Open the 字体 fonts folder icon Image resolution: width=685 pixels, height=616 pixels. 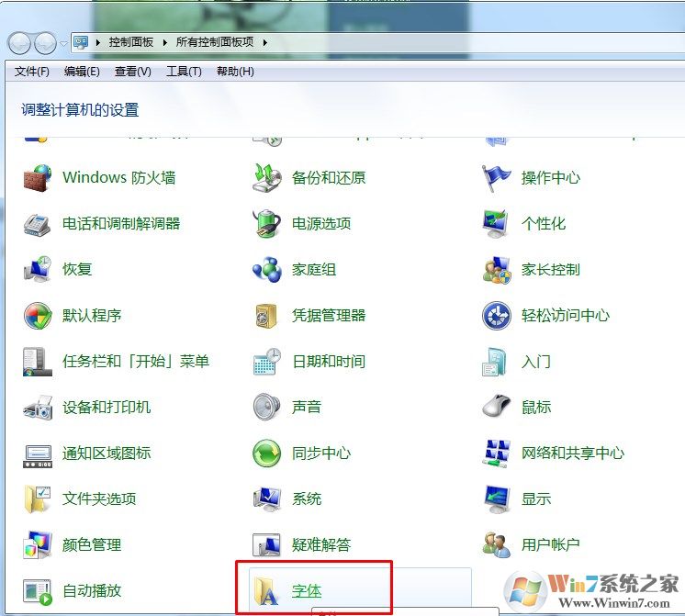(266, 591)
